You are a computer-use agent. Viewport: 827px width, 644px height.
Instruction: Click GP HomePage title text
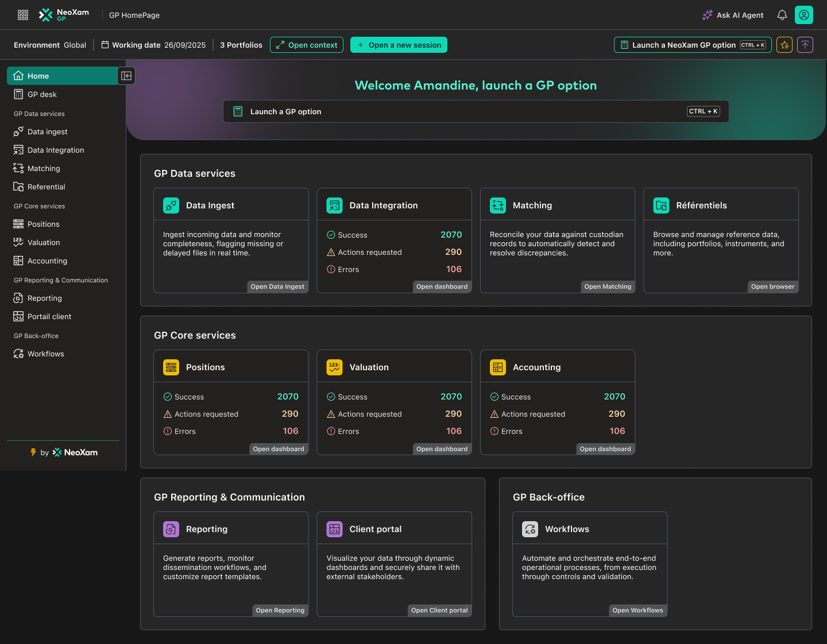(x=134, y=15)
